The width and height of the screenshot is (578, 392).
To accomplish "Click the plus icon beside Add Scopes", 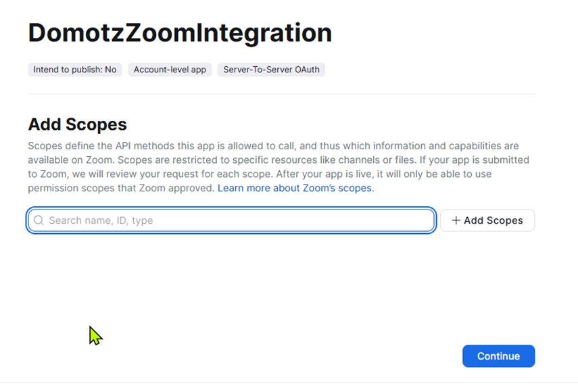I will click(x=456, y=220).
